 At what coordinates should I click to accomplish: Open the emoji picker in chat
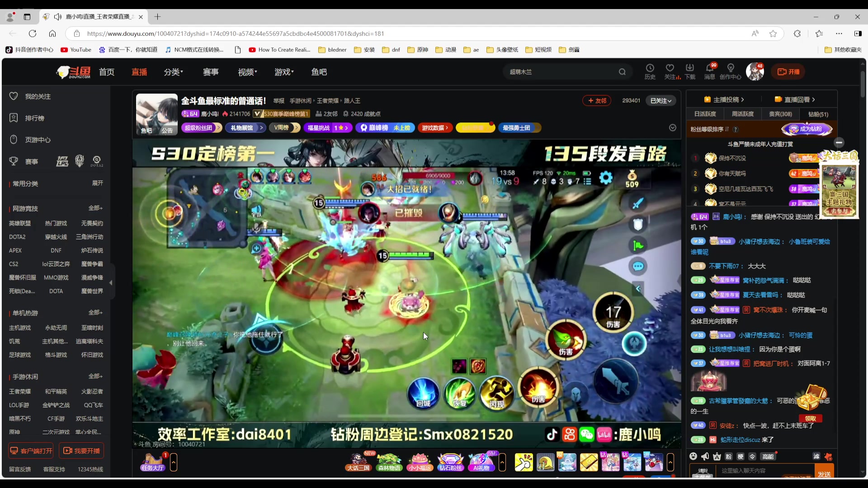click(x=693, y=456)
